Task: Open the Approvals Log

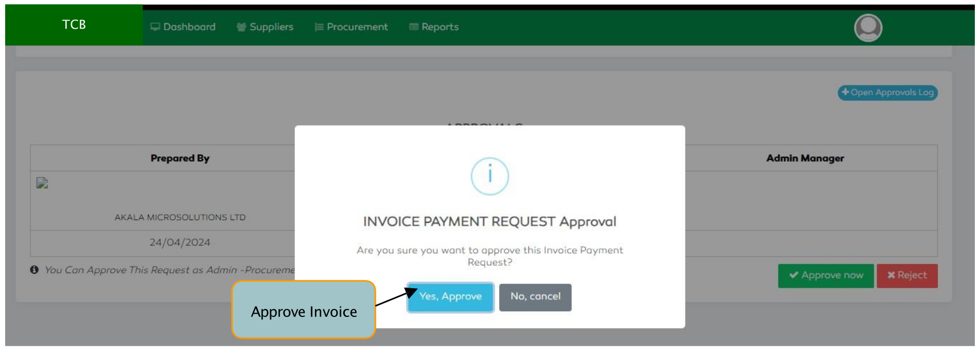Action: (888, 92)
